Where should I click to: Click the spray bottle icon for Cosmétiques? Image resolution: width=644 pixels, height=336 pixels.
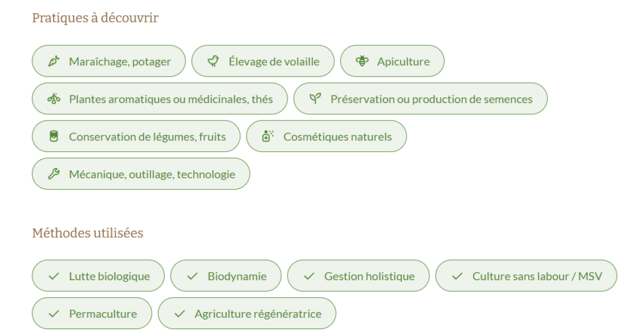click(268, 136)
